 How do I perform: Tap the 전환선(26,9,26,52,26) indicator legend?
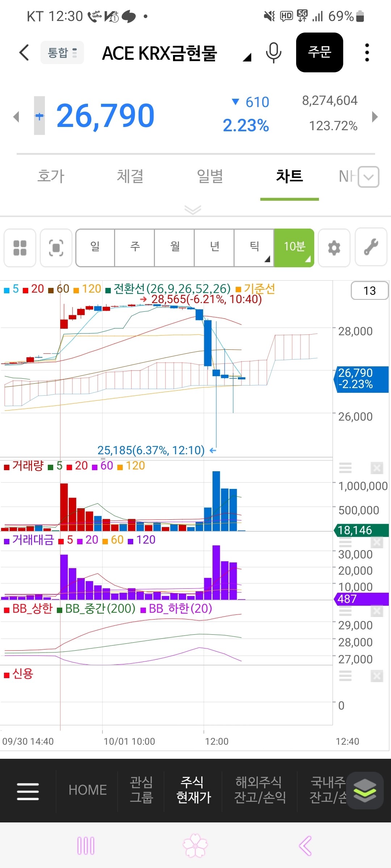[168, 289]
